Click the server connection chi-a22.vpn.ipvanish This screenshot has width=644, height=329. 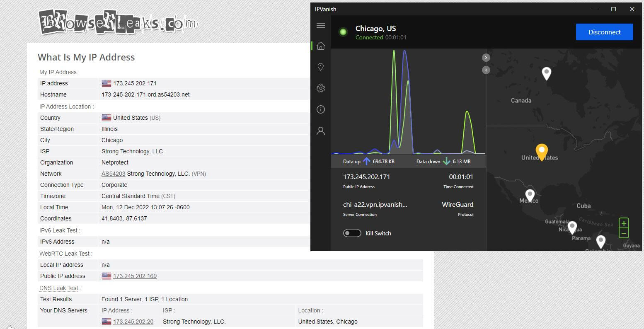[x=375, y=204]
